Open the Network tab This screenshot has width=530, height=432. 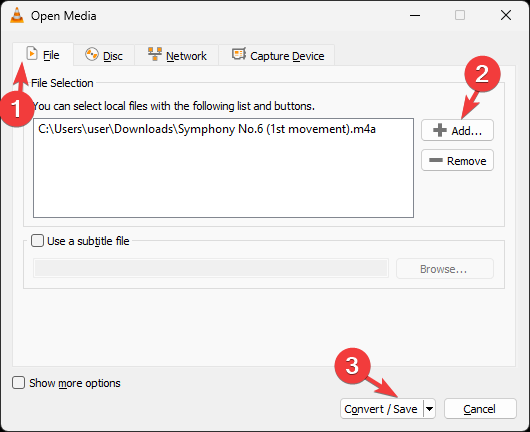point(177,55)
